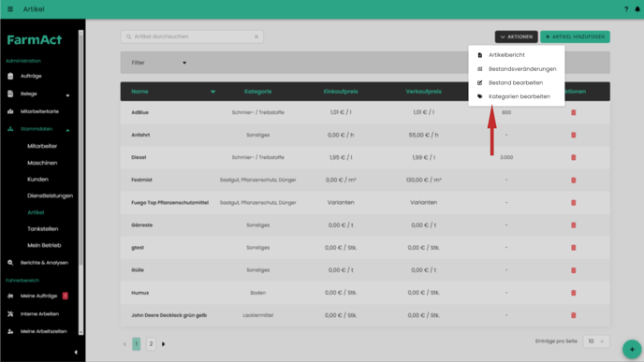The image size is (644, 362).
Task: Delete the Fuego Top Pflanzenschutzmittel article
Action: [x=574, y=203]
